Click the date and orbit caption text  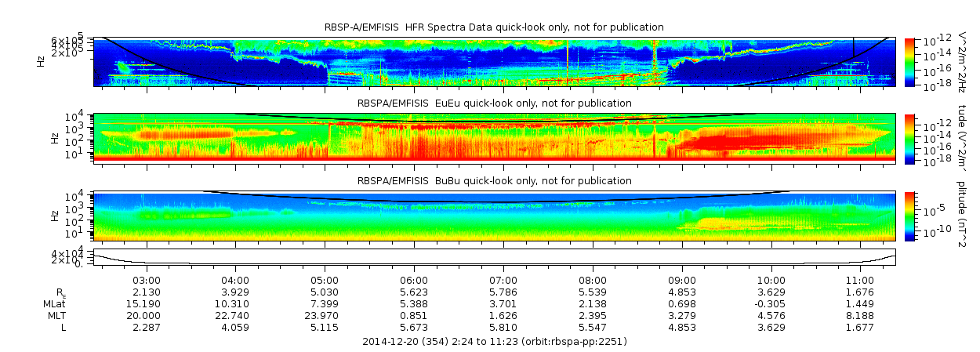pyautogui.click(x=495, y=342)
